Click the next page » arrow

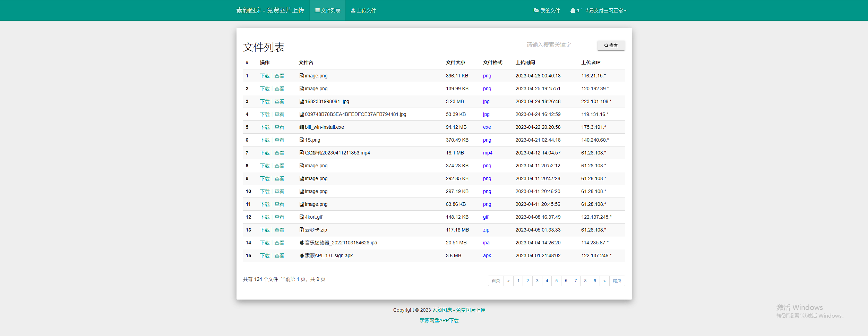pyautogui.click(x=604, y=281)
